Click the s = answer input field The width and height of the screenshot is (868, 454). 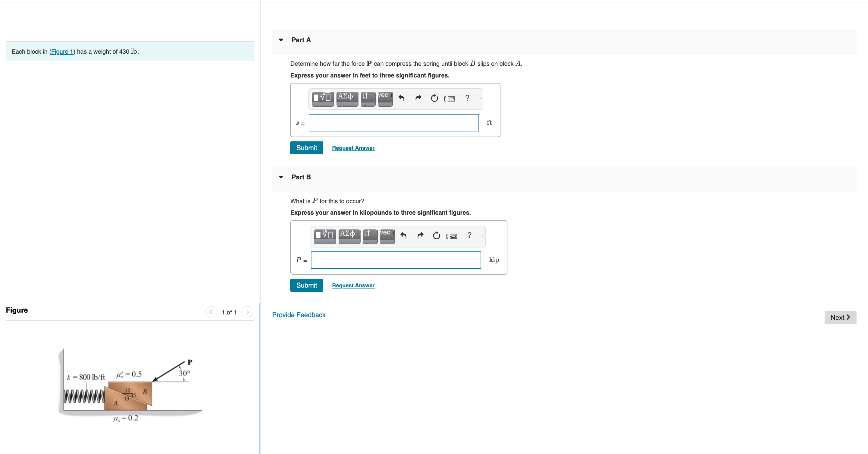point(393,123)
